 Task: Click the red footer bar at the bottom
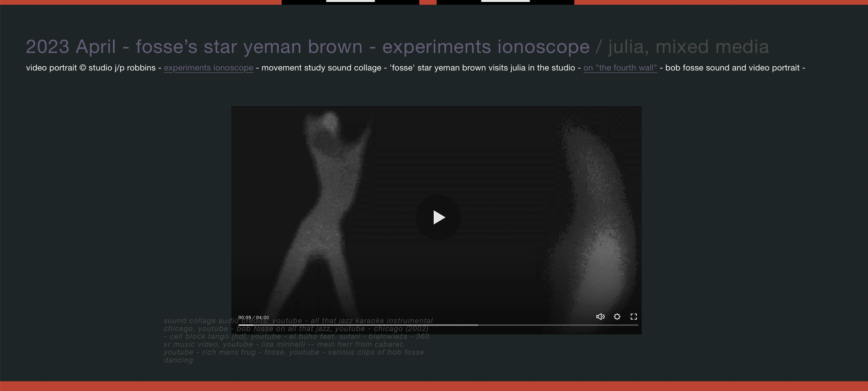tap(434, 386)
